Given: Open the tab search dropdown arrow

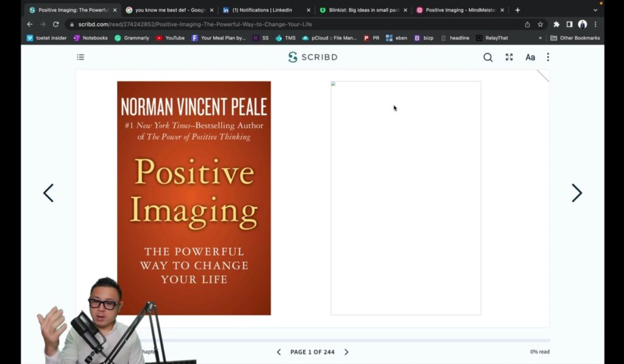Looking at the screenshot, I should pos(595,10).
